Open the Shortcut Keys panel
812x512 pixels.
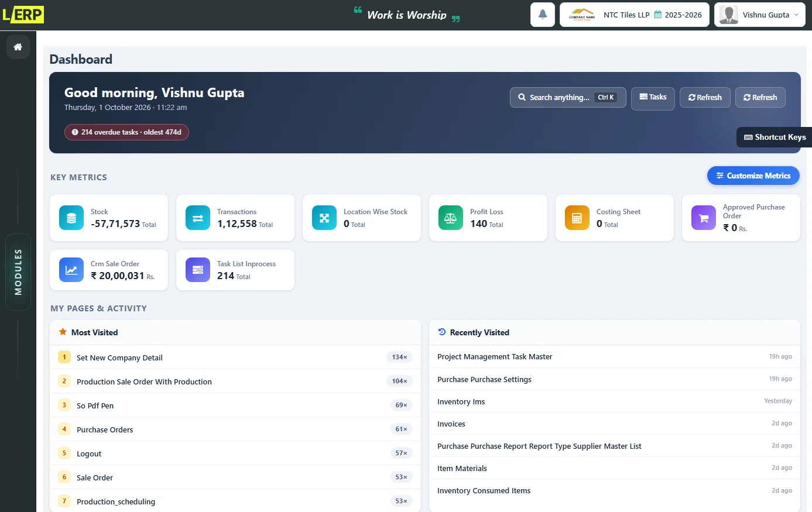tap(774, 137)
